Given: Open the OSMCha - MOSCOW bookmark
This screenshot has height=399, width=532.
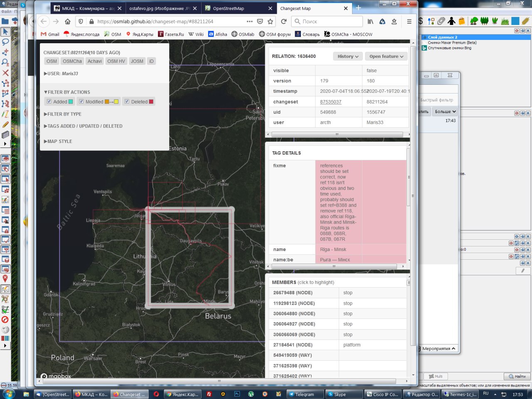Looking at the screenshot, I should pyautogui.click(x=348, y=34).
